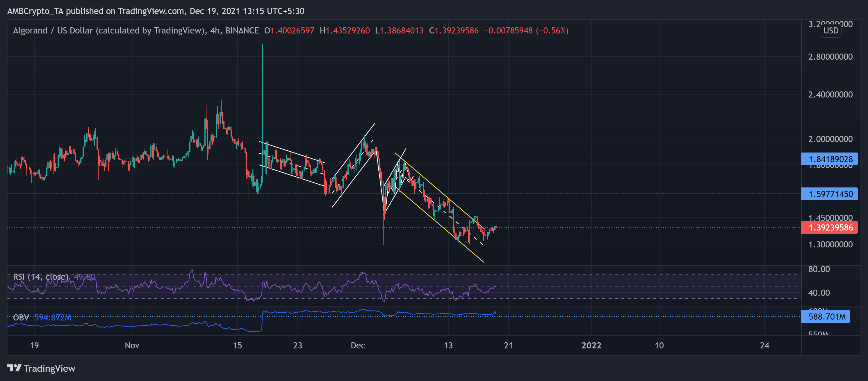
Task: Click the Nov label on time axis
Action: click(132, 345)
